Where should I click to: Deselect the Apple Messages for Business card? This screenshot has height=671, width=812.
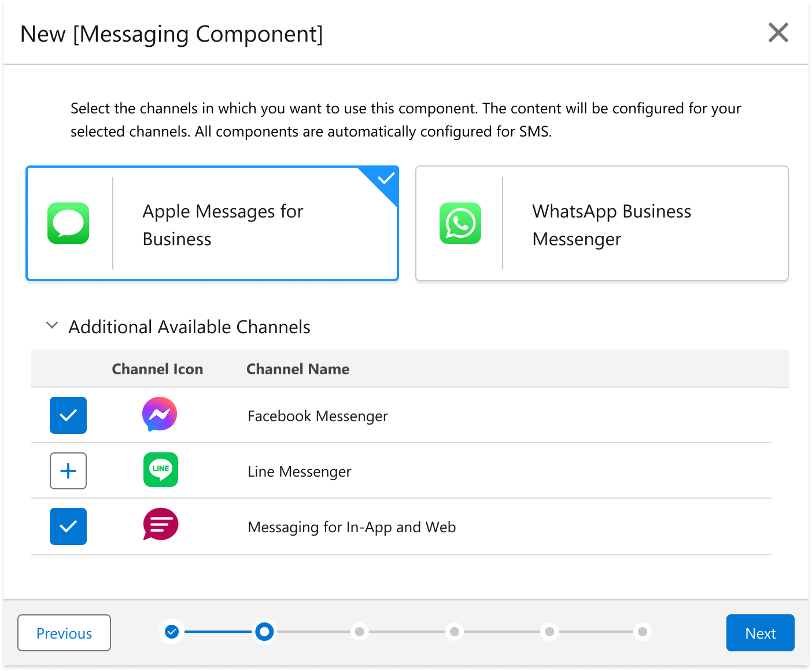212,223
